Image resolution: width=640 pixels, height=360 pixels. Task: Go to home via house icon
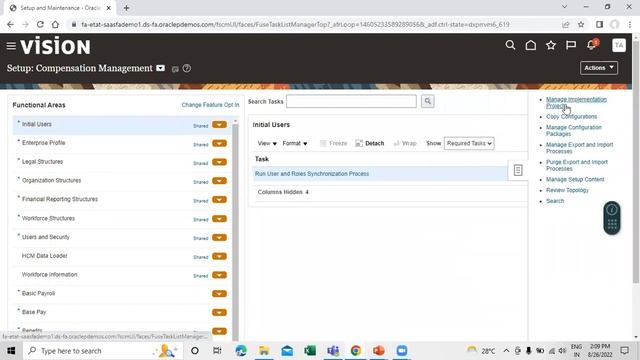(x=531, y=45)
